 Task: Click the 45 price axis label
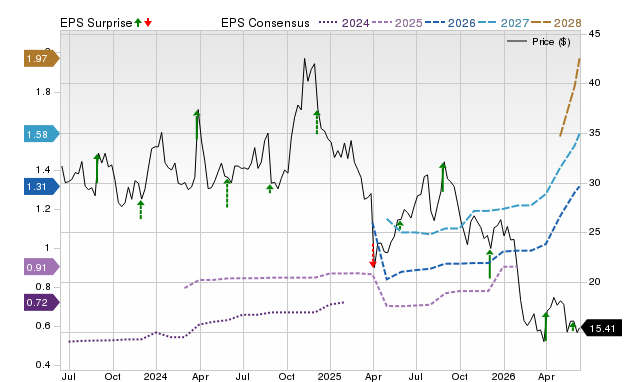coord(595,33)
